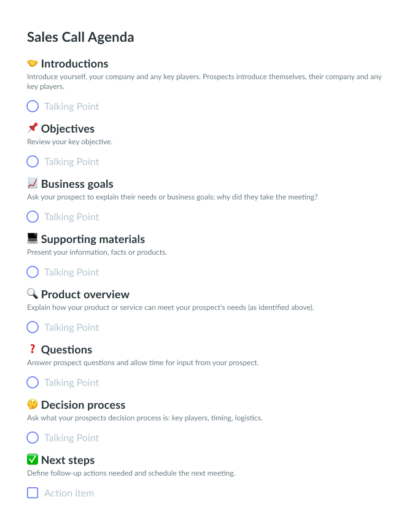The image size is (420, 529).
Task: Check the circle under Supporting materials
Action: click(x=33, y=272)
